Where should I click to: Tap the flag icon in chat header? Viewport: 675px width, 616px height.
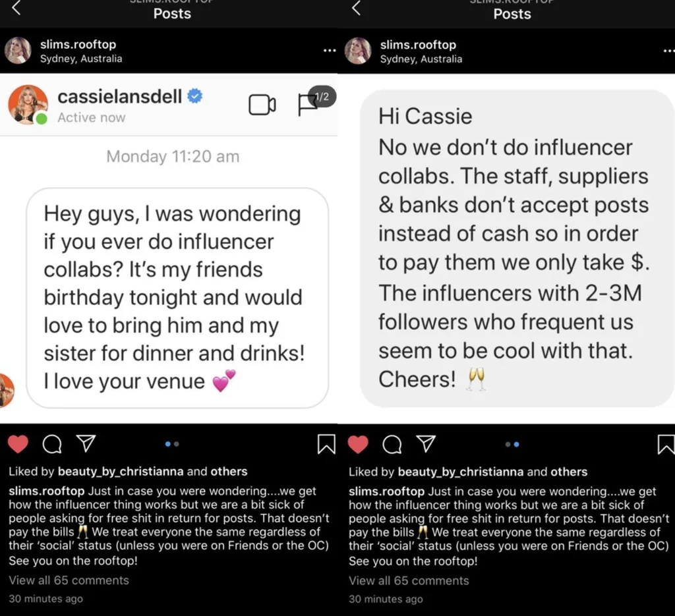(x=307, y=105)
